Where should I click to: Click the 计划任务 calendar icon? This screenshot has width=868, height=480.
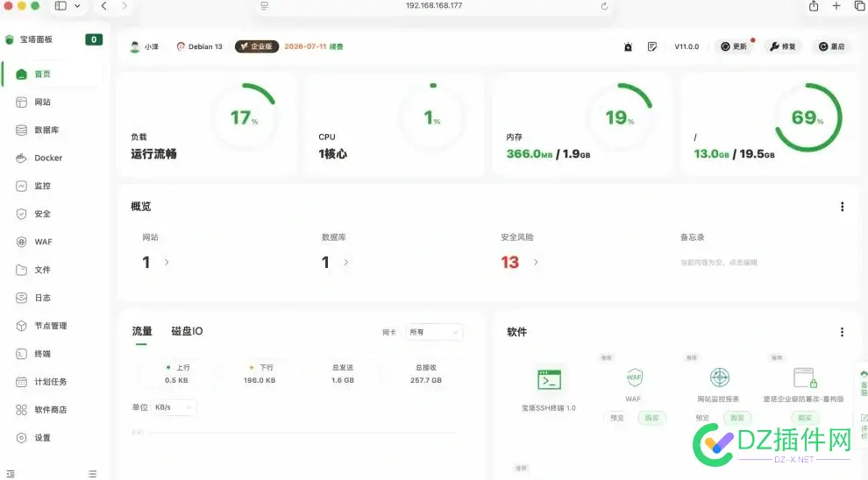[22, 382]
